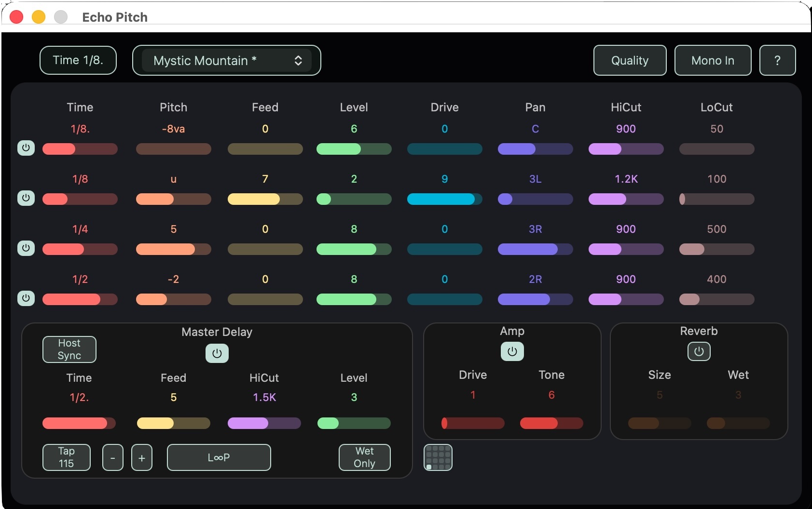The height and width of the screenshot is (509, 812).
Task: Adjust the Master Delay HiCut slider
Action: click(x=264, y=423)
